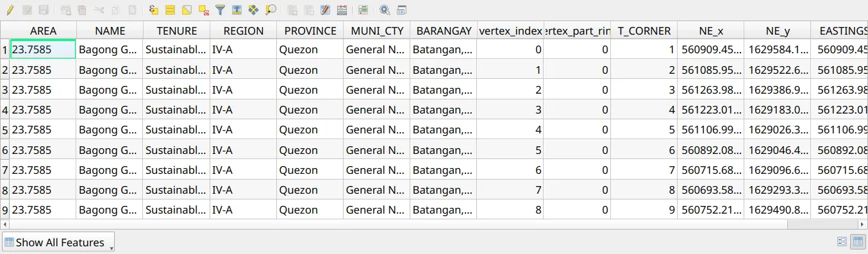The width and height of the screenshot is (868, 254).
Task: Click T_CORNER cell with value 4
Action: pos(644,110)
